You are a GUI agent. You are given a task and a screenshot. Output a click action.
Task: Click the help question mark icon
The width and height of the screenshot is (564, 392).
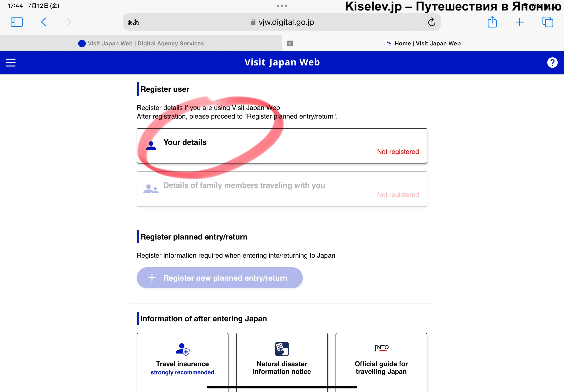552,62
